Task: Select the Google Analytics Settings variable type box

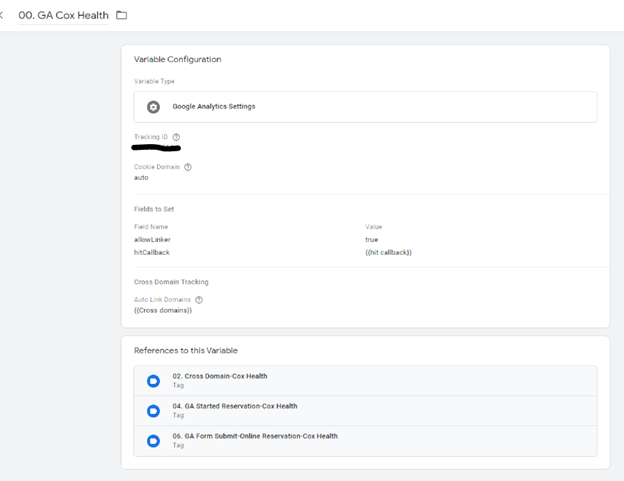Action: tap(365, 107)
